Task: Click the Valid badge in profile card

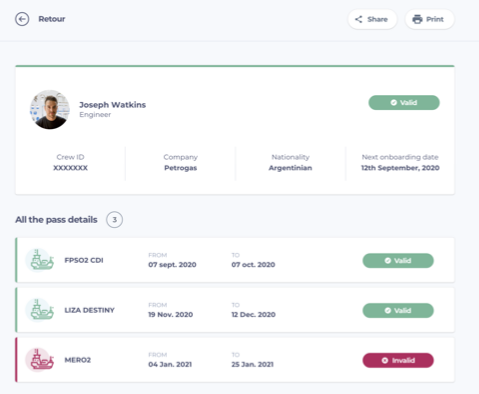Action: (404, 103)
